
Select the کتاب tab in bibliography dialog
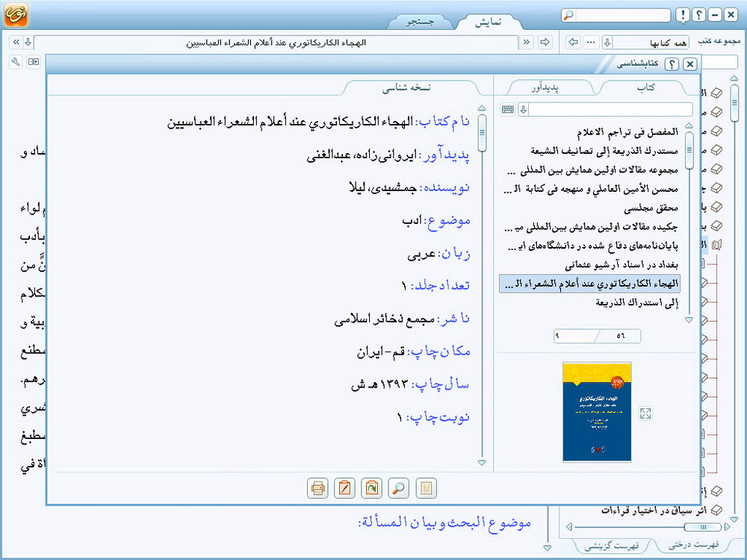(x=645, y=87)
